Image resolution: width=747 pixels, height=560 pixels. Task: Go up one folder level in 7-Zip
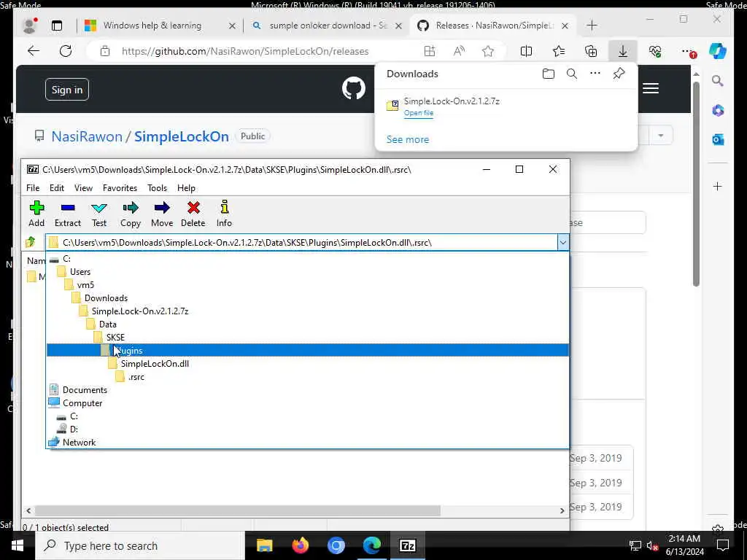pos(31,242)
